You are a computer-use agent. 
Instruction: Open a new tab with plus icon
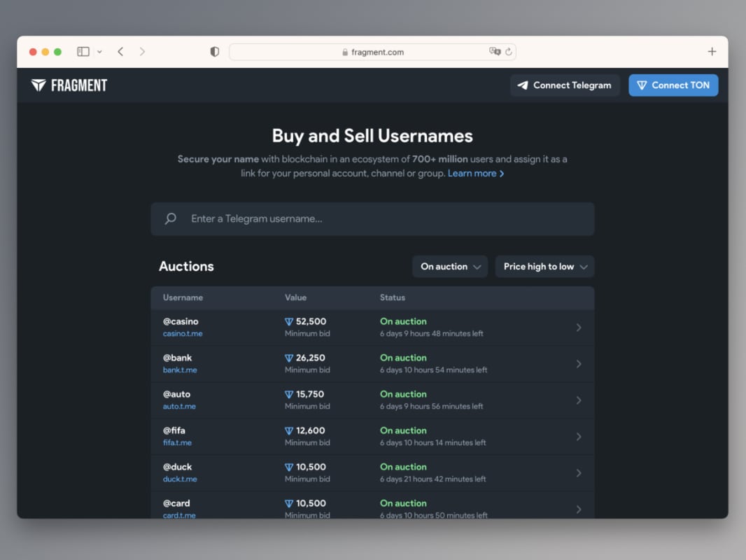click(712, 51)
